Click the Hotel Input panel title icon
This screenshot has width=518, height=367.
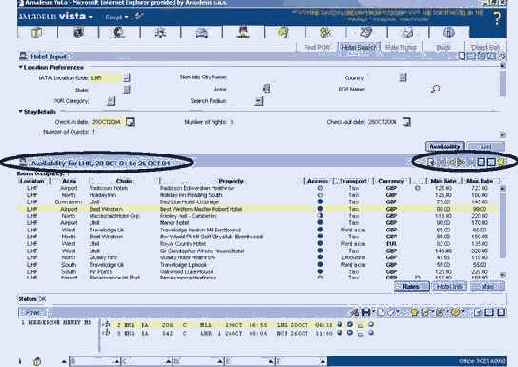tap(23, 56)
